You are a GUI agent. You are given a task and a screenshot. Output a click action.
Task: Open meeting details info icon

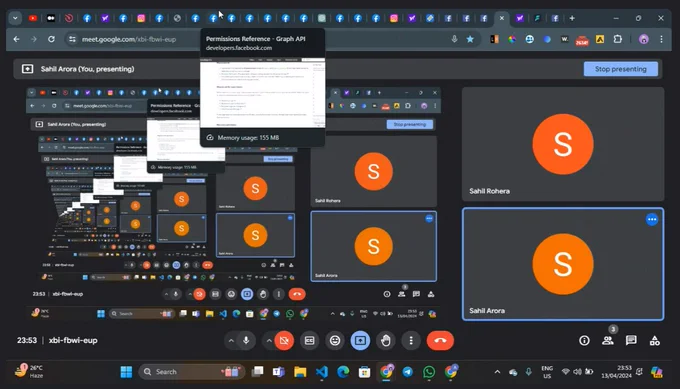click(x=584, y=341)
